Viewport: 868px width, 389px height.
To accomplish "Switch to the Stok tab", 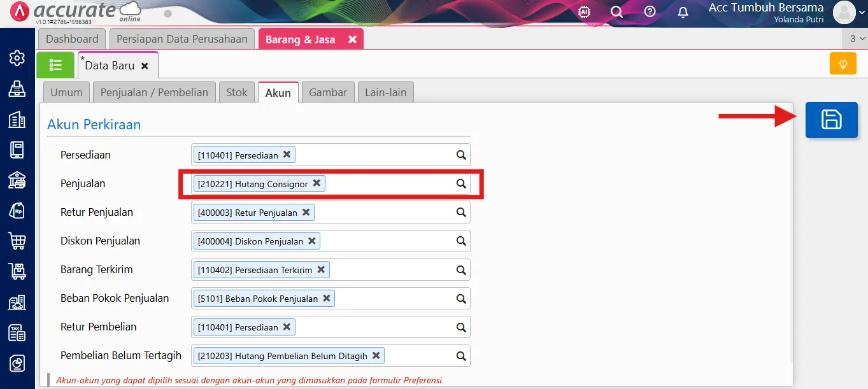I will tap(237, 92).
